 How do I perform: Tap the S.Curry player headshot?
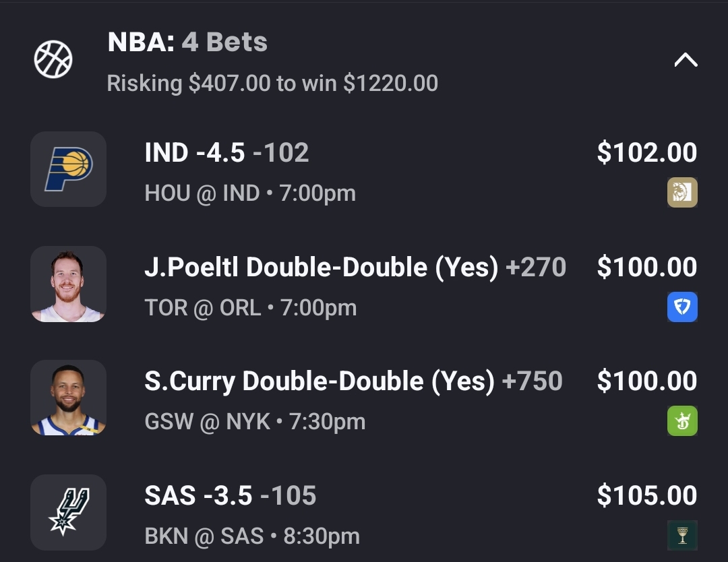68,398
